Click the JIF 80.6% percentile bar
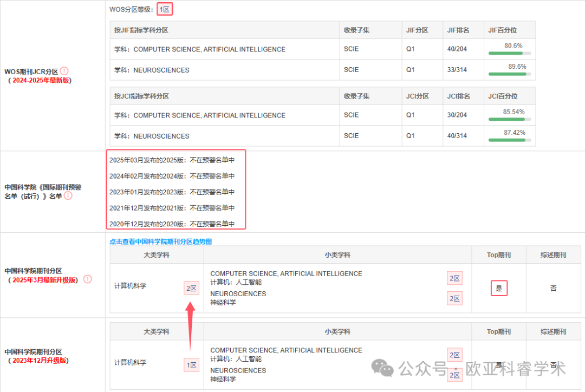 point(509,54)
